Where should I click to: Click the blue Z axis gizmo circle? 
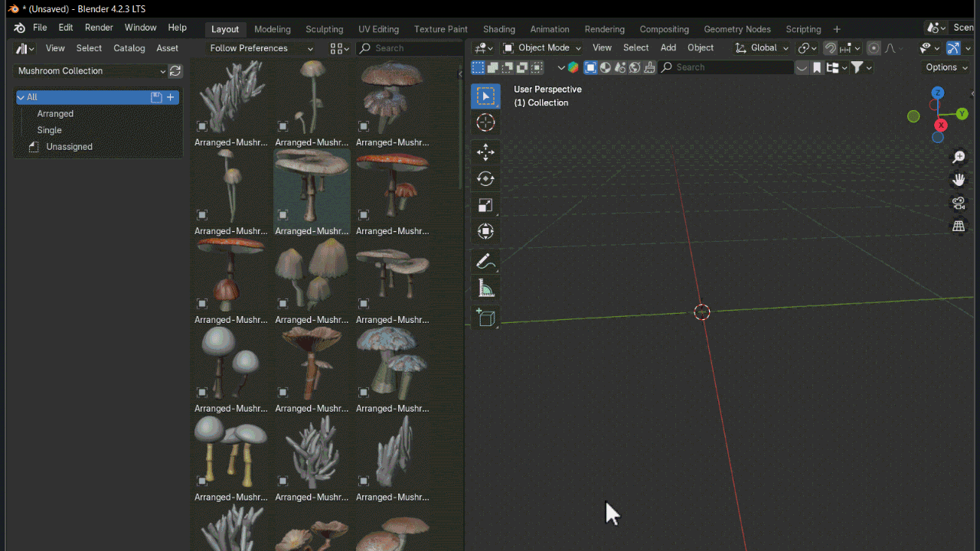pos(937,93)
